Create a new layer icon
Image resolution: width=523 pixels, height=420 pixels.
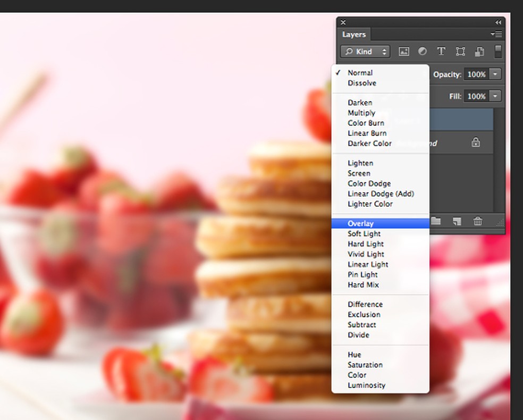[457, 221]
